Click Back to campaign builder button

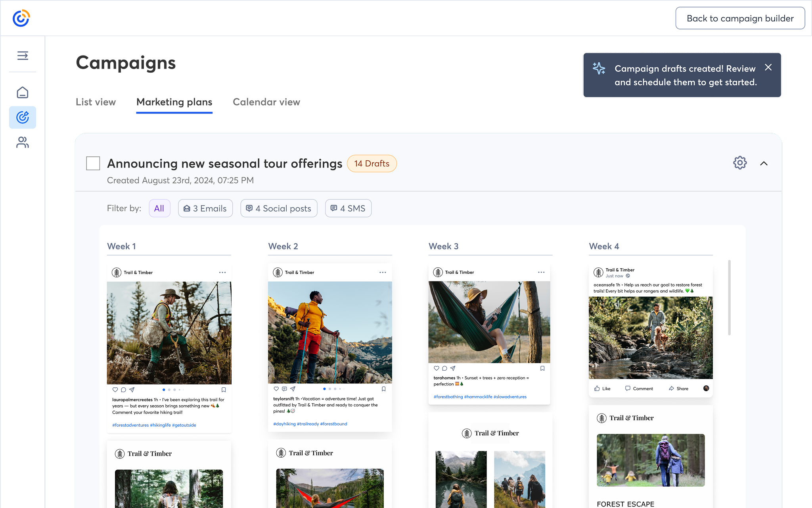point(740,18)
